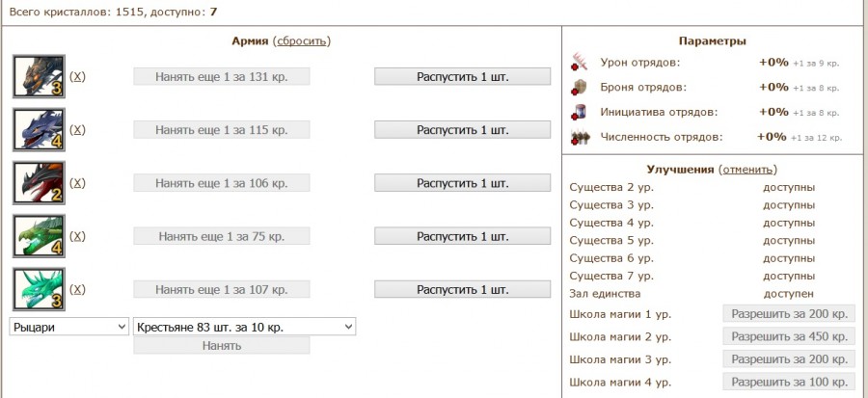Click the squad armor icon

pos(580,87)
